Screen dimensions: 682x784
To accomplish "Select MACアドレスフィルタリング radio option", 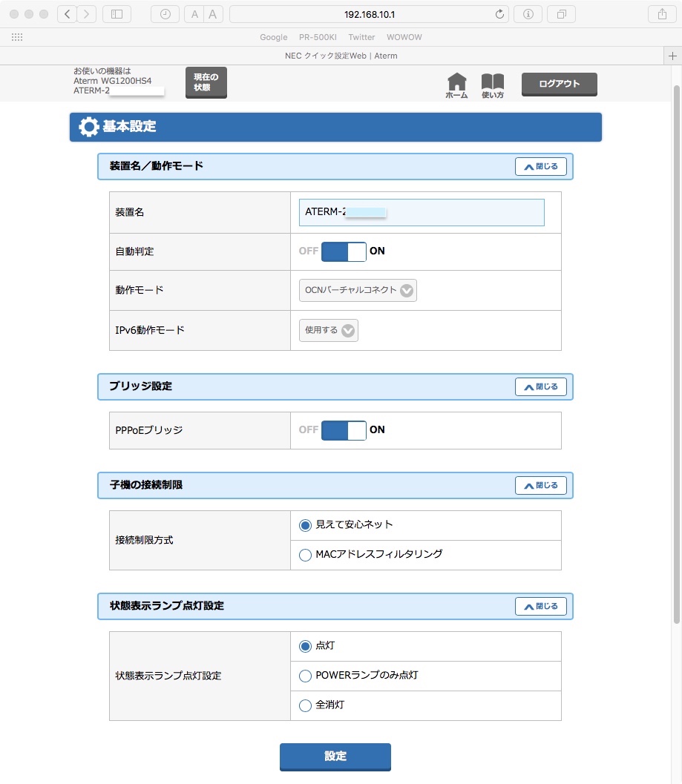I will [305, 555].
